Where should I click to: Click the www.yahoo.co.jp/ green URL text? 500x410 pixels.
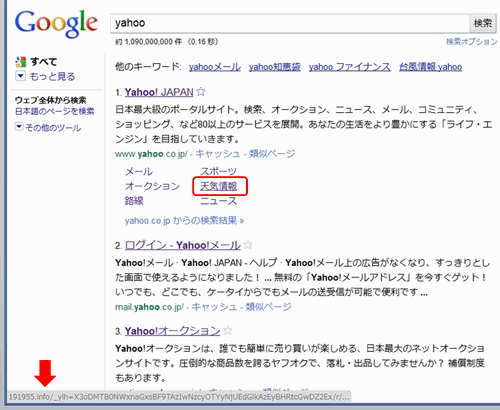tap(152, 154)
